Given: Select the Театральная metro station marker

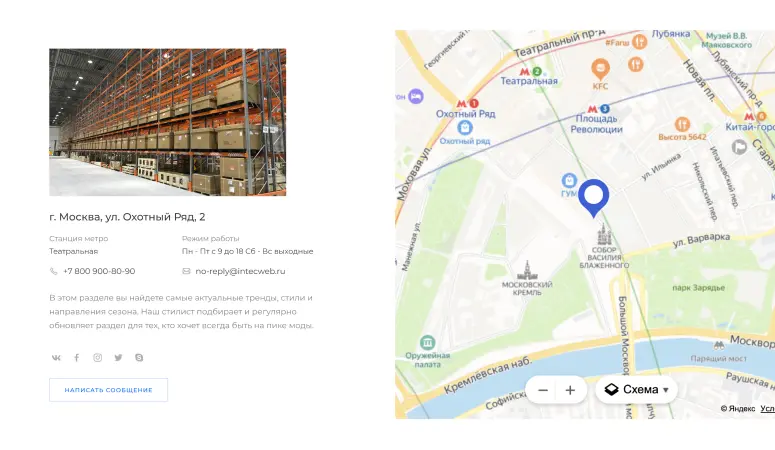Looking at the screenshot, I should click(530, 71).
